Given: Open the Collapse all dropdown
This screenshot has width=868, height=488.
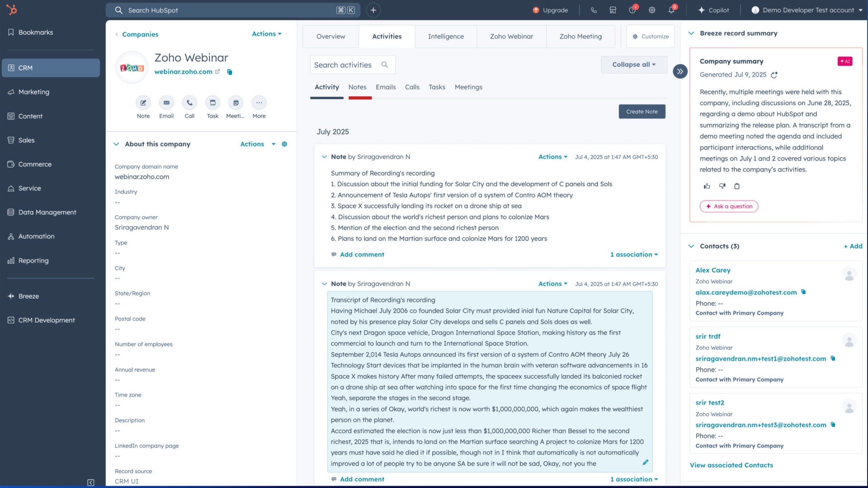Looking at the screenshot, I should 634,65.
